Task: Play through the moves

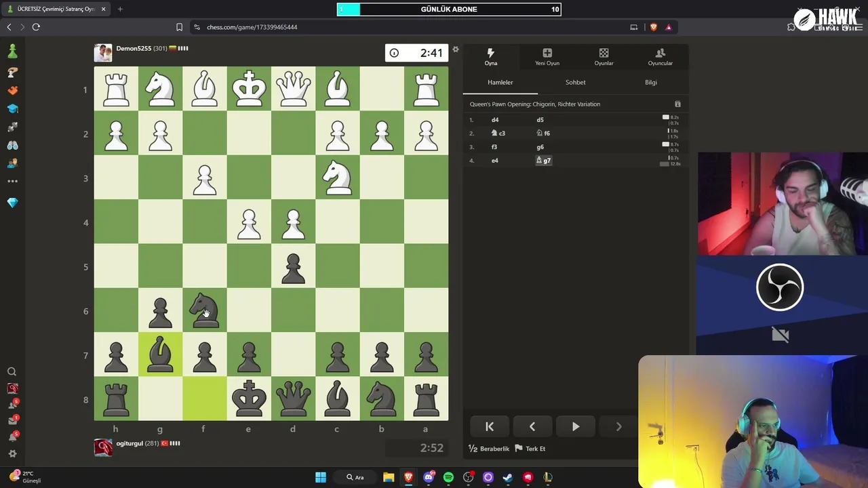Action: 576,427
